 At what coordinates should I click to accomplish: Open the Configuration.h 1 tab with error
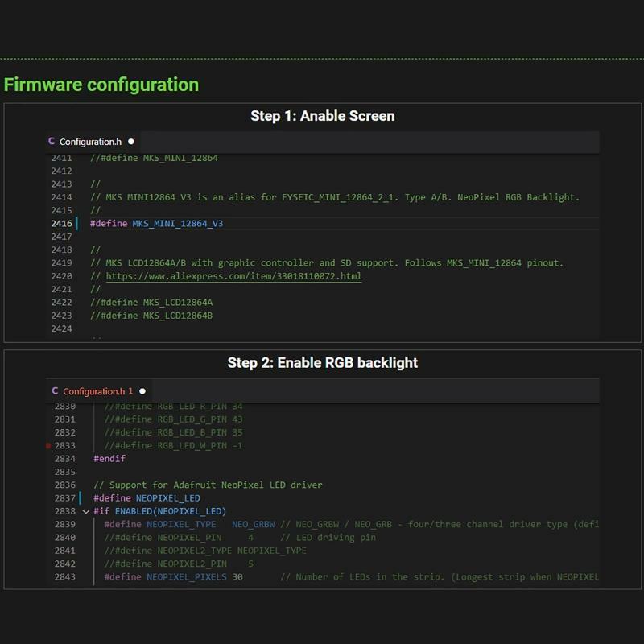(98, 391)
